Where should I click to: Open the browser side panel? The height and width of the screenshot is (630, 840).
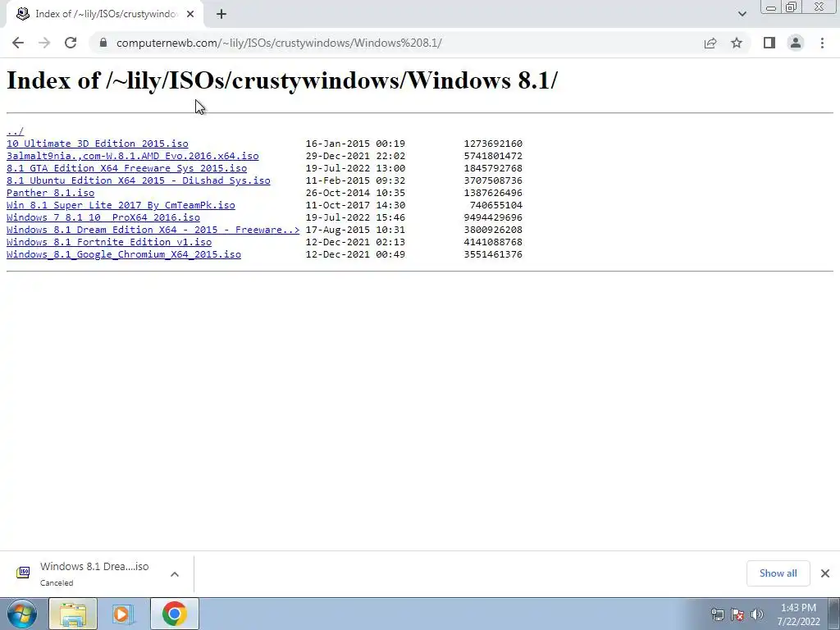769,43
